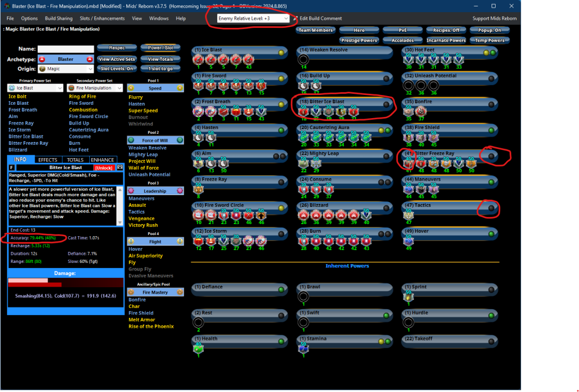Viewport: 579px width, 392px height.
Task: Switch to the EFFECTS tab
Action: [x=48, y=160]
